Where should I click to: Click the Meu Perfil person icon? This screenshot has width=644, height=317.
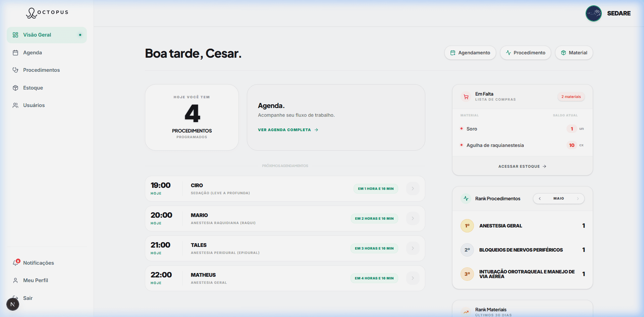coord(15,280)
